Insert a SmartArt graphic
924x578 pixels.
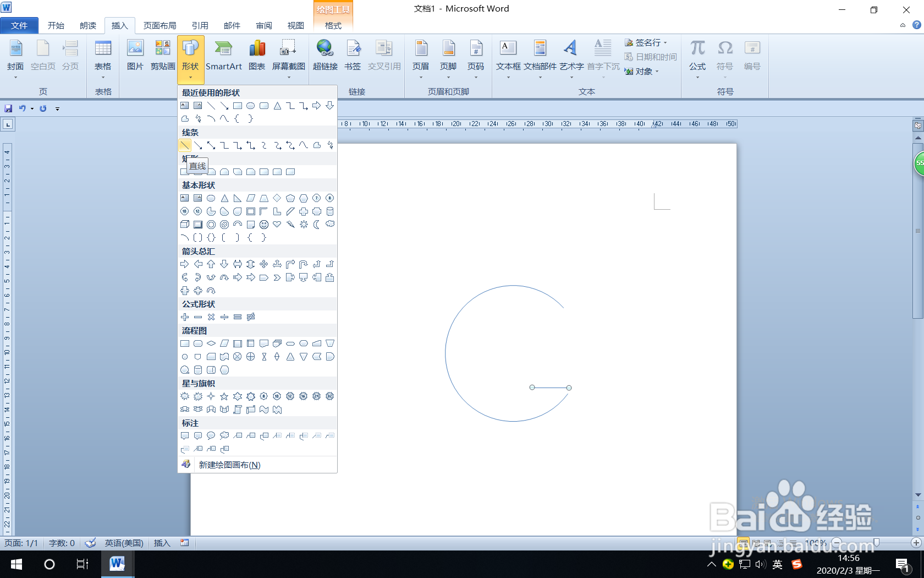coord(224,55)
